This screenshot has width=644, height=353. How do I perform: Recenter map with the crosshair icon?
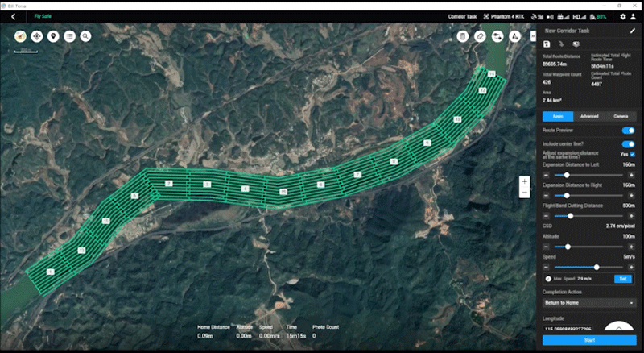(37, 36)
